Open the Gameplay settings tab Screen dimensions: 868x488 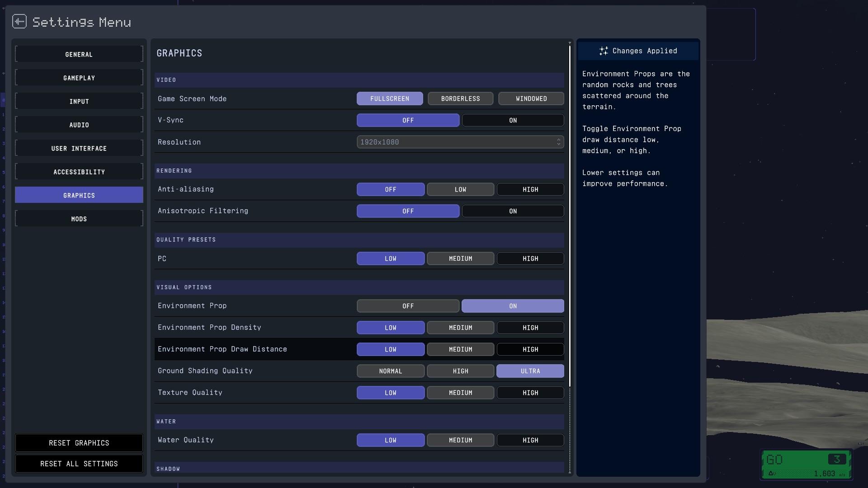(79, 78)
